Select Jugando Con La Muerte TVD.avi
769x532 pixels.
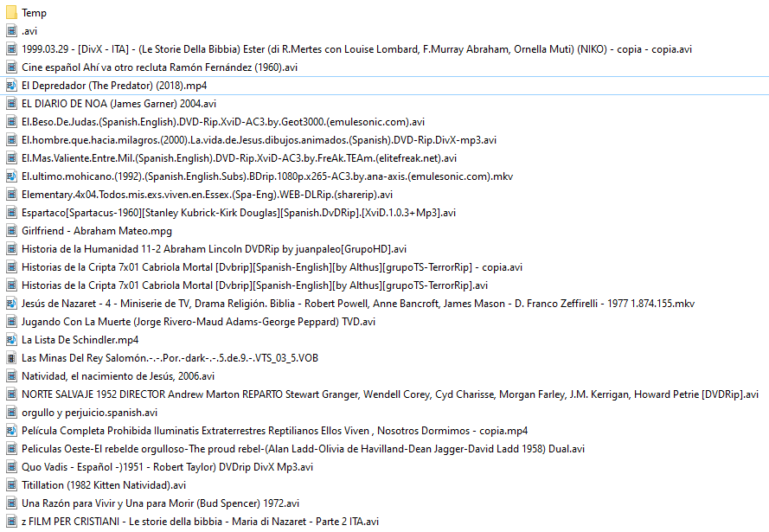198,322
